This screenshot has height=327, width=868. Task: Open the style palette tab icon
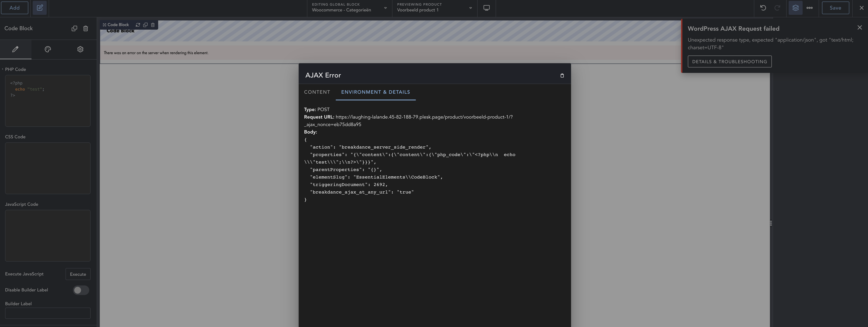(x=48, y=49)
